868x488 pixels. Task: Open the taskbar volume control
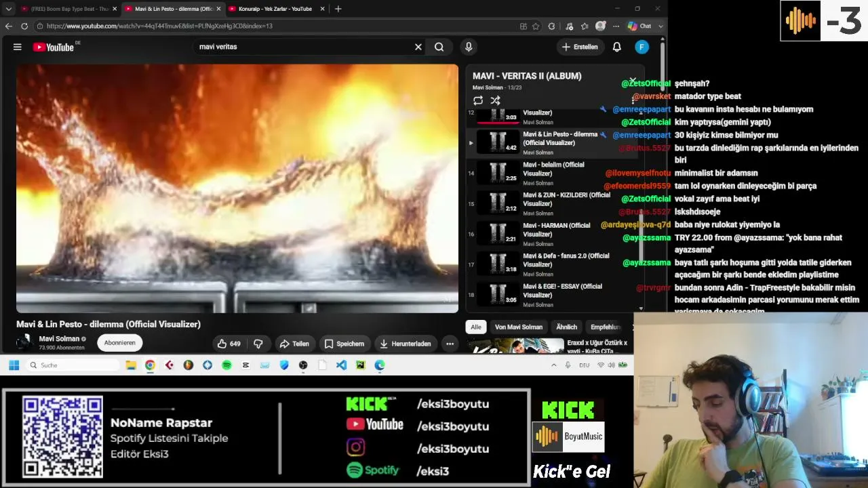tap(612, 365)
